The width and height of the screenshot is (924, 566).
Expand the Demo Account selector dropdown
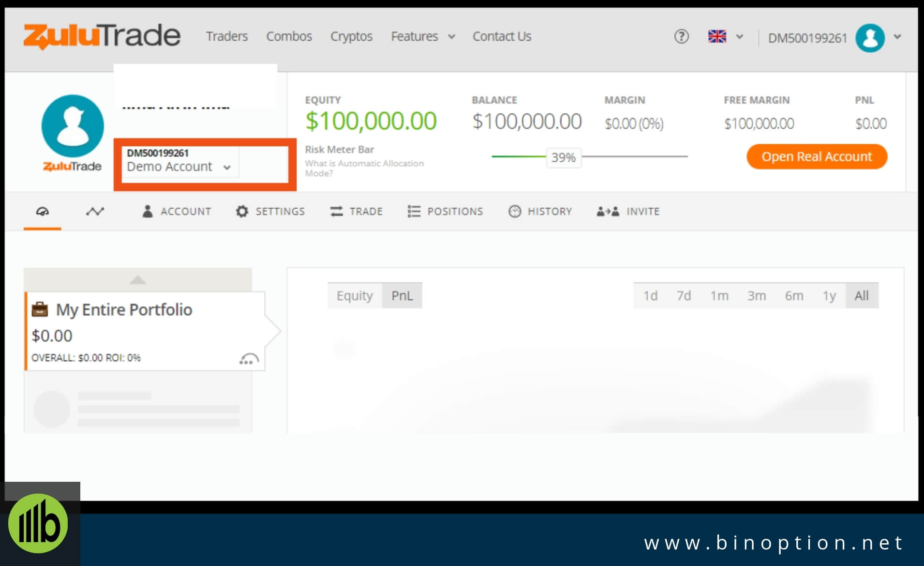click(x=179, y=167)
